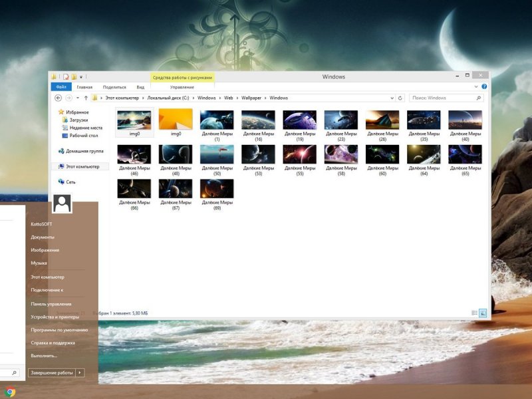
Task: Open Google Chrome from the taskbar
Action: 10,392
